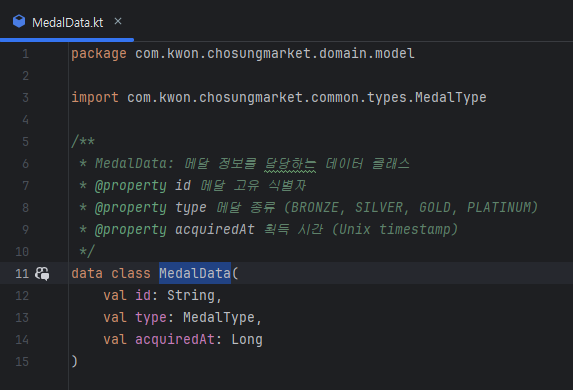Click the Kotlin file icon on the tab
The height and width of the screenshot is (390, 573).
(x=19, y=22)
